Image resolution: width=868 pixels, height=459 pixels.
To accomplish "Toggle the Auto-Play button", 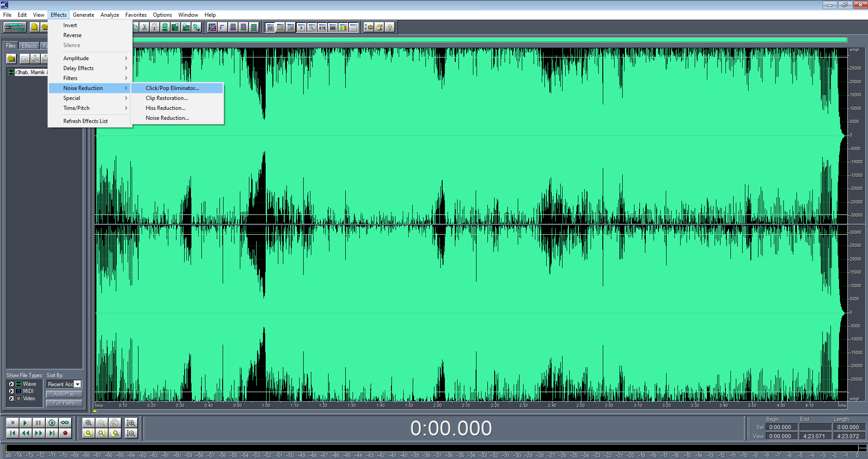I will point(64,394).
